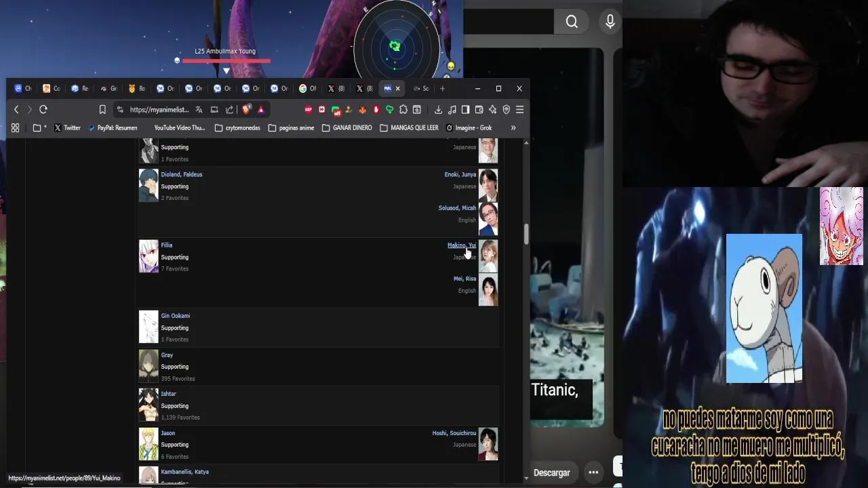Open the Leo AI sparkle icon
This screenshot has height=488, width=868.
[x=493, y=109]
